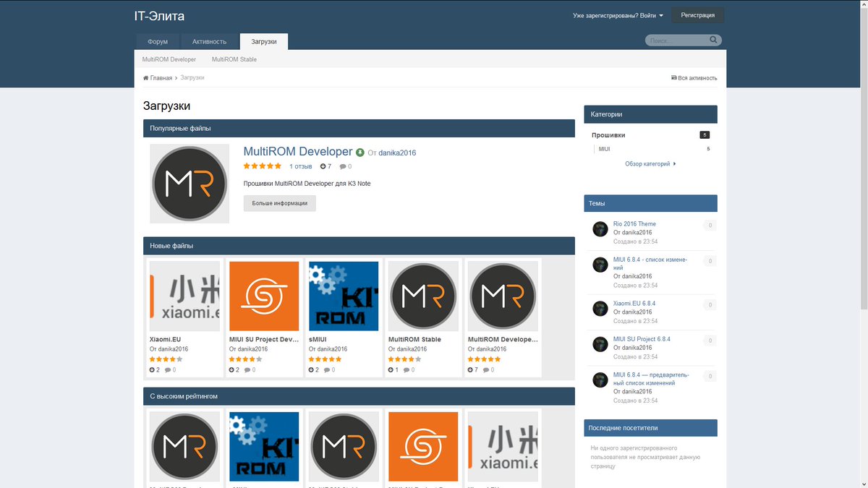
Task: Switch to the Загрузки tab
Action: point(263,41)
